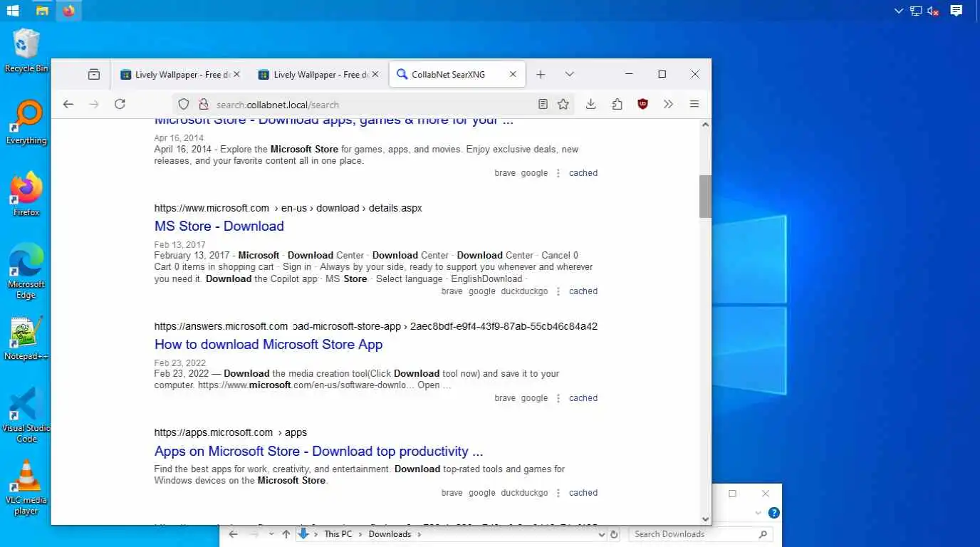980x547 pixels.
Task: Select the Visual Studio Code desktop shortcut
Action: coord(26,415)
